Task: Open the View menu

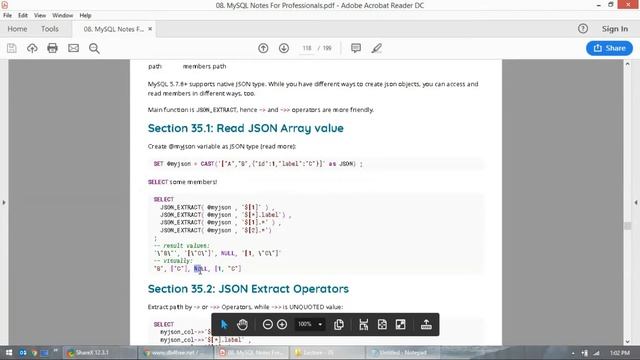Action: [x=40, y=16]
